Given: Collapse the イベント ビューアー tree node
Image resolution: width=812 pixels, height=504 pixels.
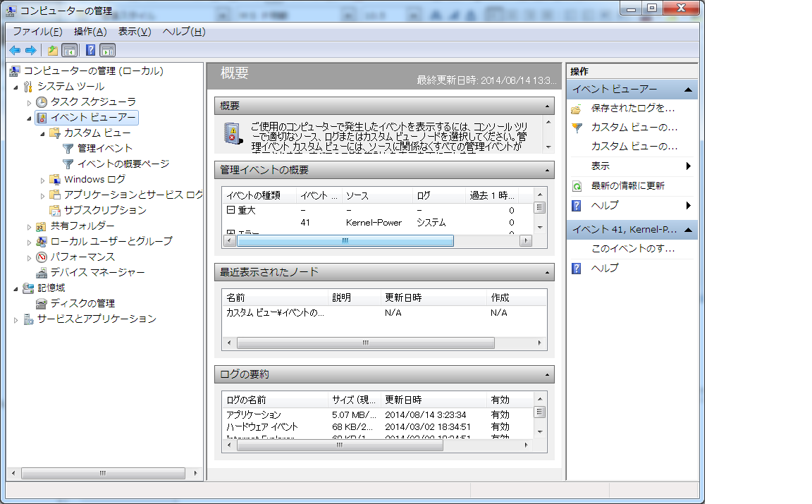Looking at the screenshot, I should click(x=29, y=118).
